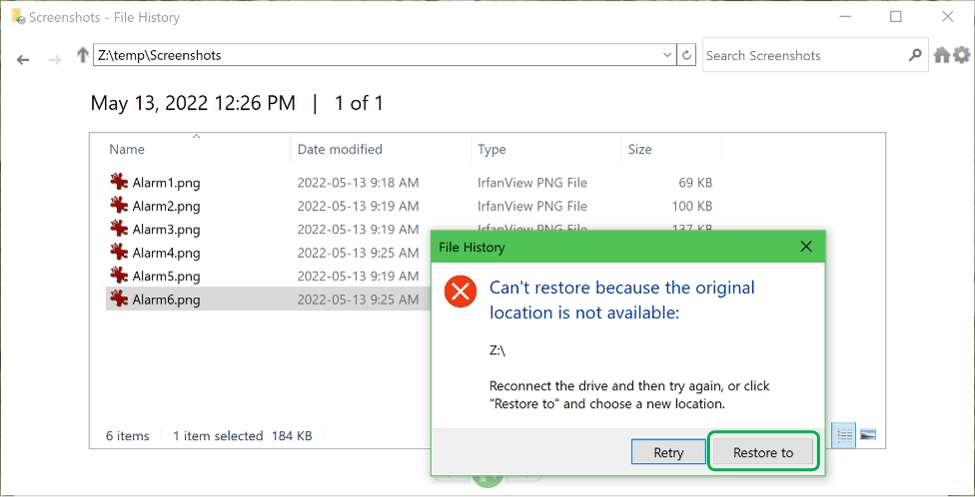Switch to details view icon

[844, 435]
